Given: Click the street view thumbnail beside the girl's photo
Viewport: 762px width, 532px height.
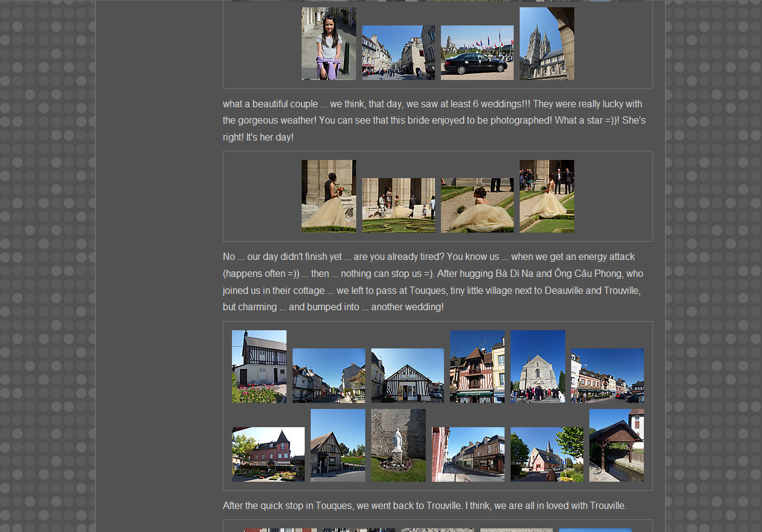Looking at the screenshot, I should (398, 53).
